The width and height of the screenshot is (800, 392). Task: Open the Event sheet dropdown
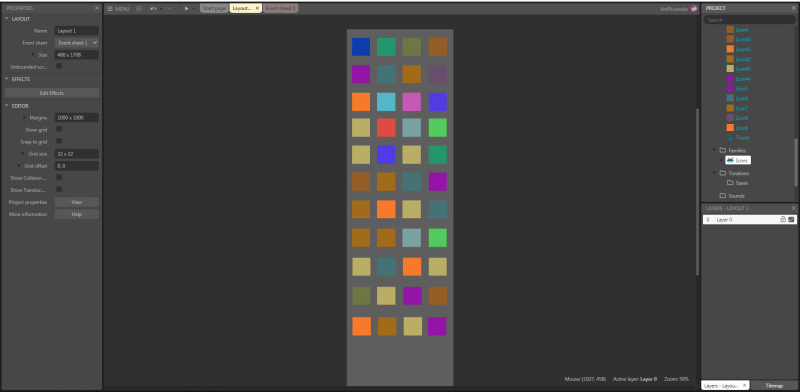point(77,43)
